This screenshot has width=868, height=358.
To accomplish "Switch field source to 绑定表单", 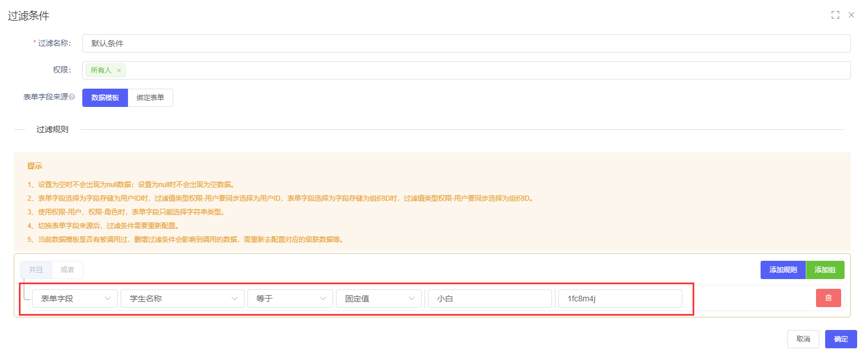I will point(150,98).
